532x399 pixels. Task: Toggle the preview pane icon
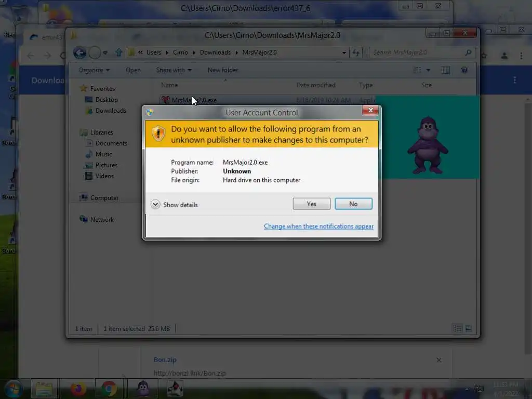[445, 70]
